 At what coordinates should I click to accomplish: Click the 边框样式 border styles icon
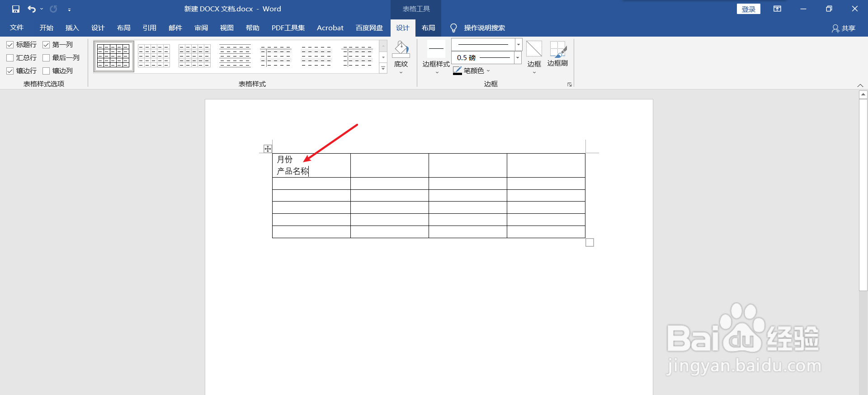pos(436,48)
